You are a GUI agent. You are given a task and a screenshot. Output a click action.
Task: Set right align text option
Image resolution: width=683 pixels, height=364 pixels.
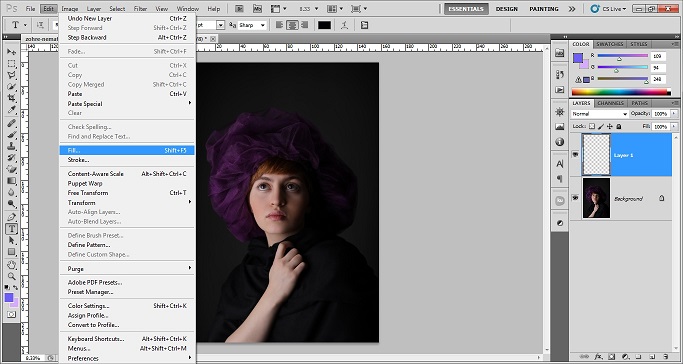coord(304,25)
